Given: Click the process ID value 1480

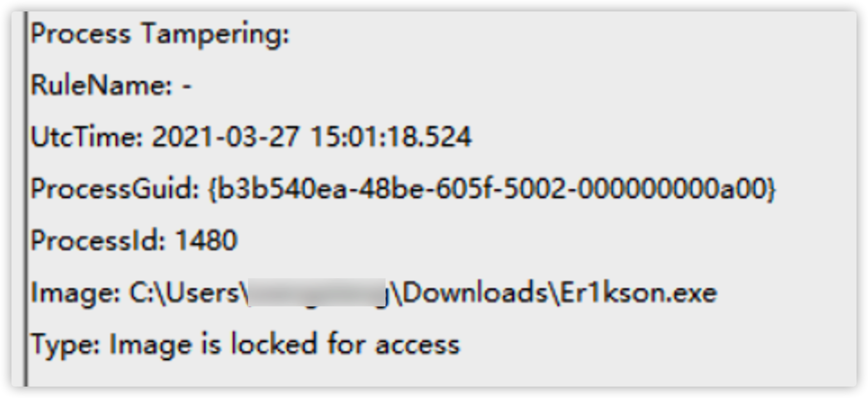Looking at the screenshot, I should (206, 240).
